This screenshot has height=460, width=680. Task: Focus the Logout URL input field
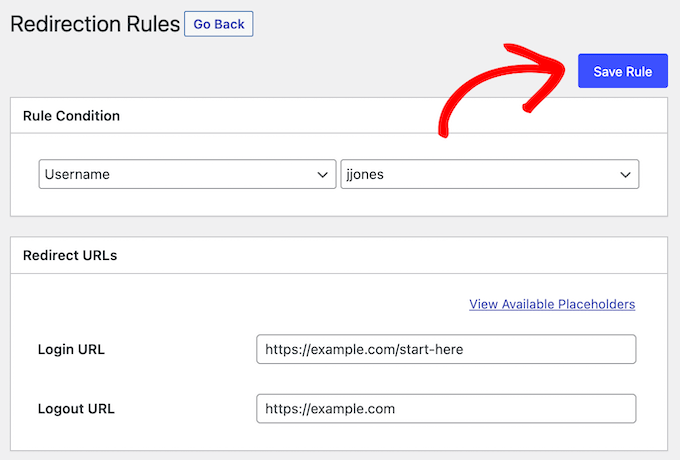pyautogui.click(x=446, y=408)
